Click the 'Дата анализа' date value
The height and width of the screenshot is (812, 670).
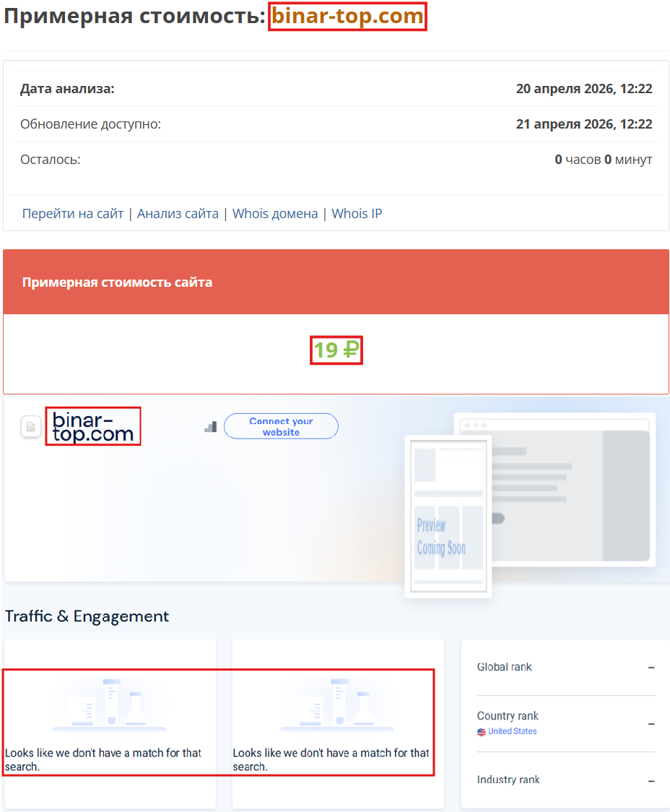[583, 88]
